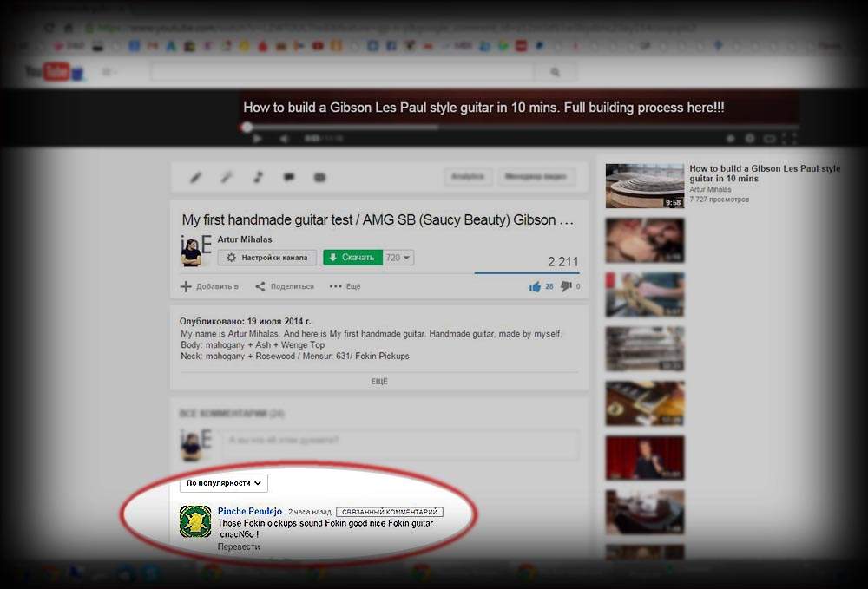Click the Перевести translate link

pyautogui.click(x=239, y=546)
